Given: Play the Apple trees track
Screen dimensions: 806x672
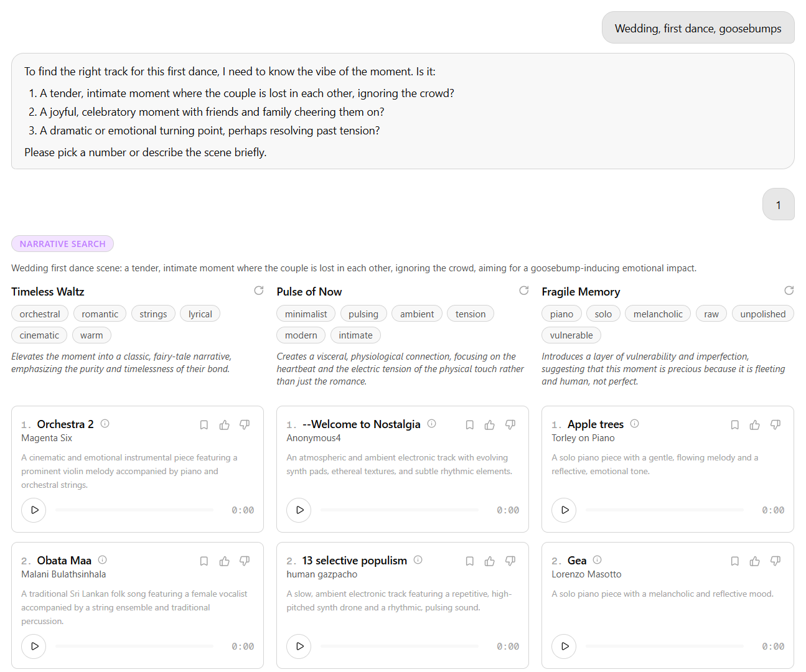Looking at the screenshot, I should (565, 510).
